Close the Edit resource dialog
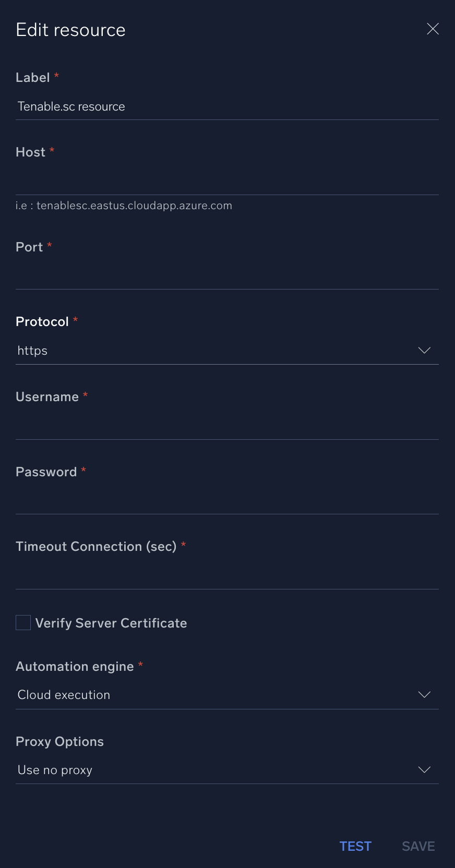 [433, 29]
